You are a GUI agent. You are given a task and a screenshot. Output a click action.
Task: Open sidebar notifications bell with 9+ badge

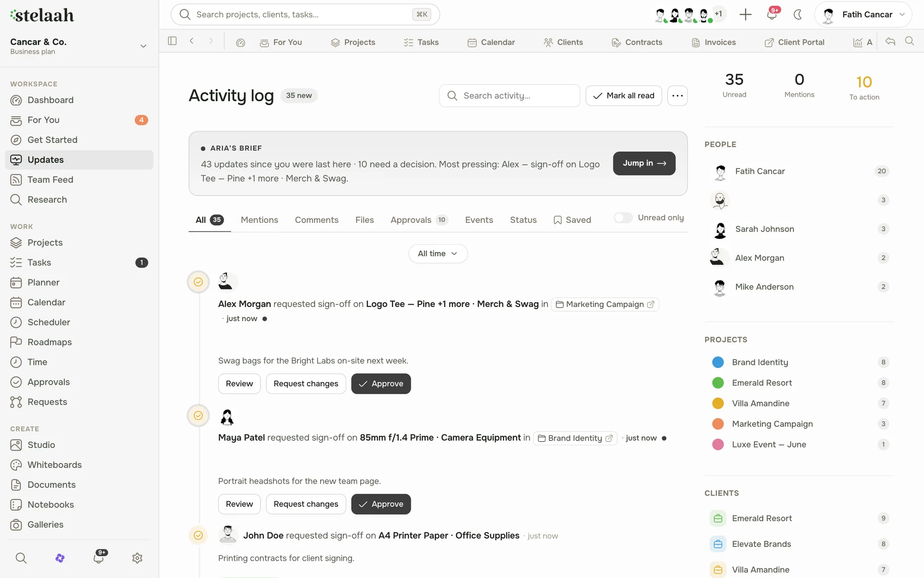point(98,558)
